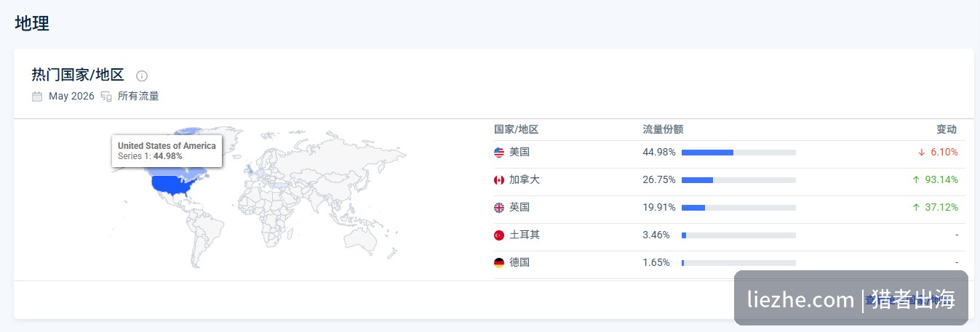Click the country name 美国
The image size is (980, 332).
pyautogui.click(x=519, y=153)
